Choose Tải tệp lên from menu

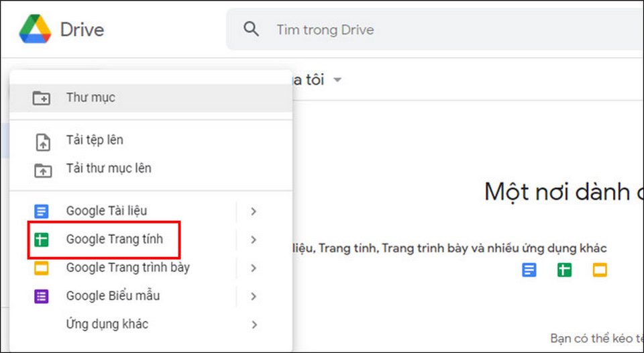click(x=95, y=140)
